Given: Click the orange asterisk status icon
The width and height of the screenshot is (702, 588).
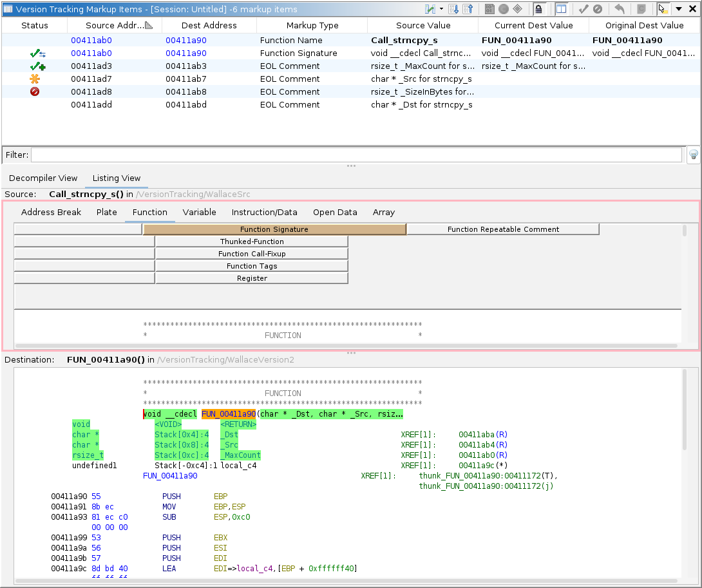Looking at the screenshot, I should pos(35,79).
